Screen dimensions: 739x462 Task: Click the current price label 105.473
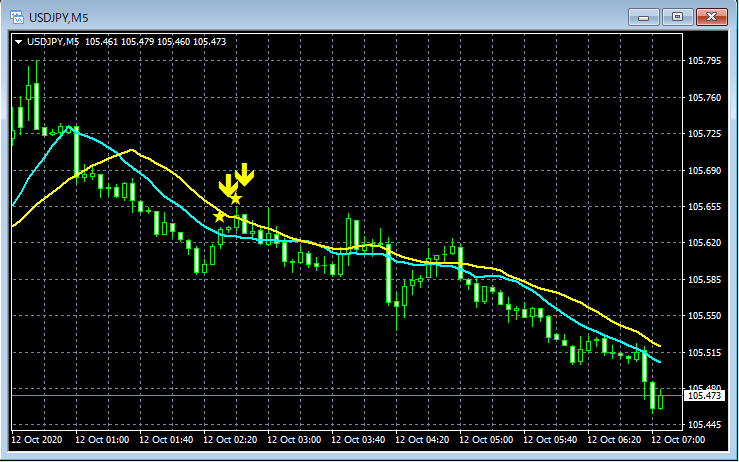click(x=705, y=396)
